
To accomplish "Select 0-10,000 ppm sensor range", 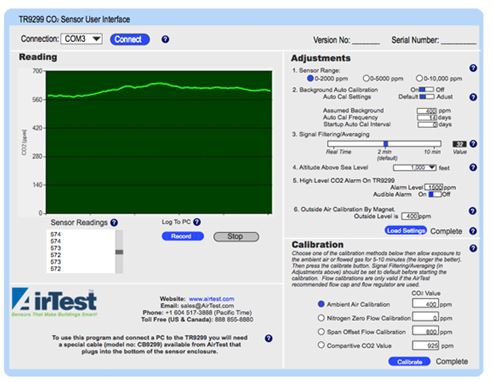I will click(419, 78).
